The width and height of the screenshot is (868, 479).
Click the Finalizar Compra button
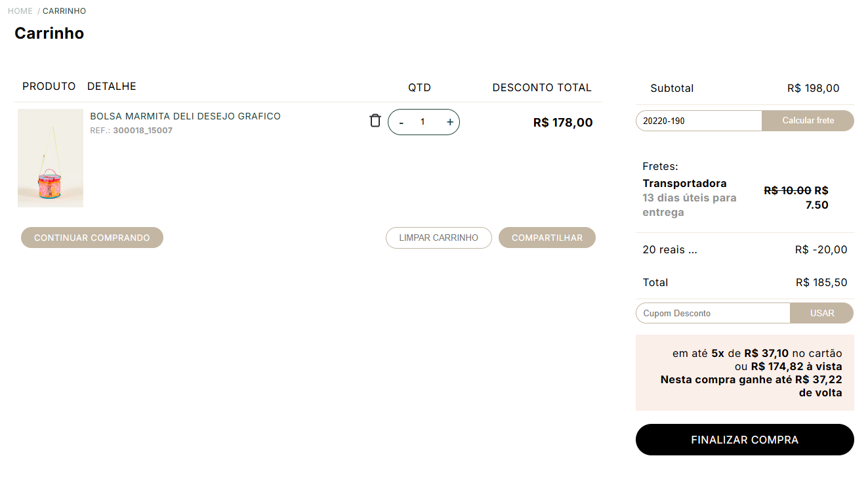coord(745,440)
